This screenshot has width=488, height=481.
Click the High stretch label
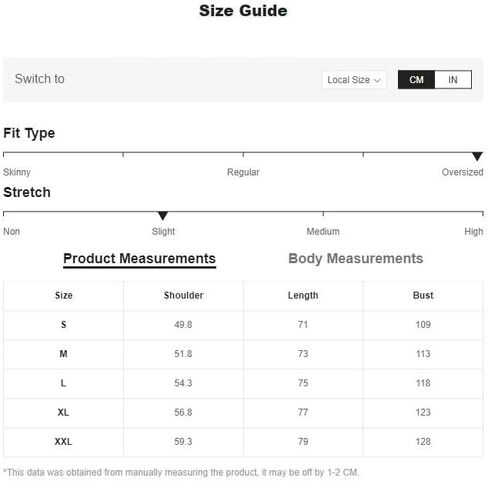(474, 231)
